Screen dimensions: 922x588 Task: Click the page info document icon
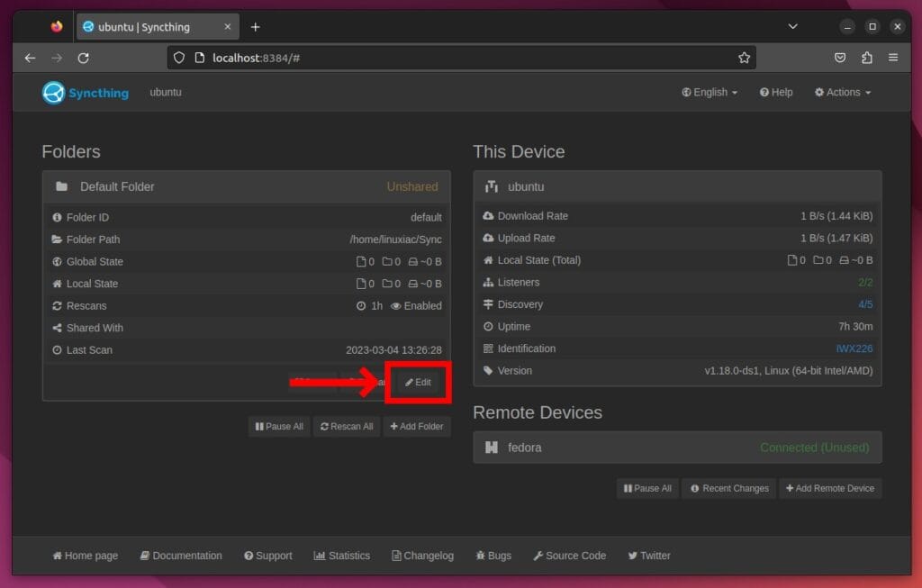[200, 58]
